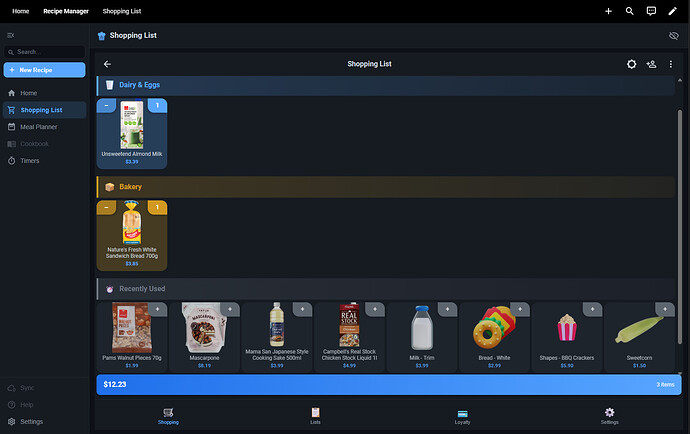This screenshot has height=434, width=690.
Task: Open the three-dot more options menu
Action: tap(671, 64)
